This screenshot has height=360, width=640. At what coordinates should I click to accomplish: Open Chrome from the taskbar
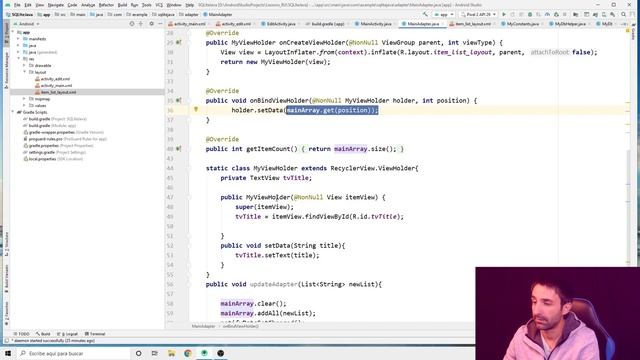[x=188, y=353]
